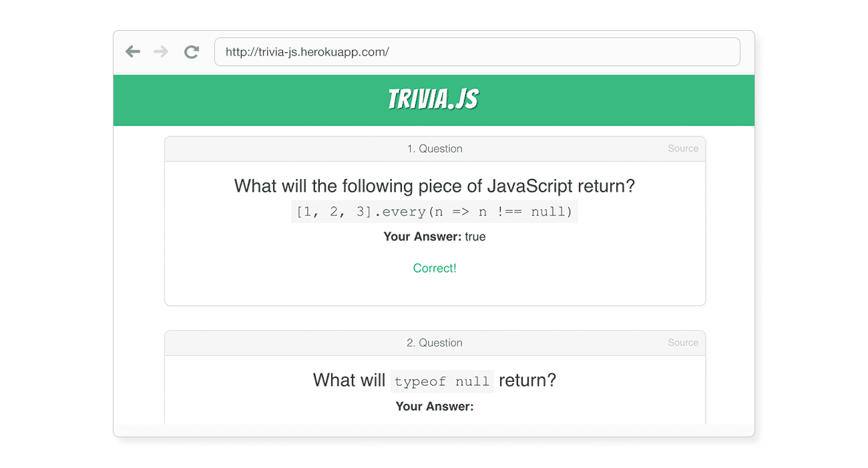Reload the page with refresh icon

192,51
